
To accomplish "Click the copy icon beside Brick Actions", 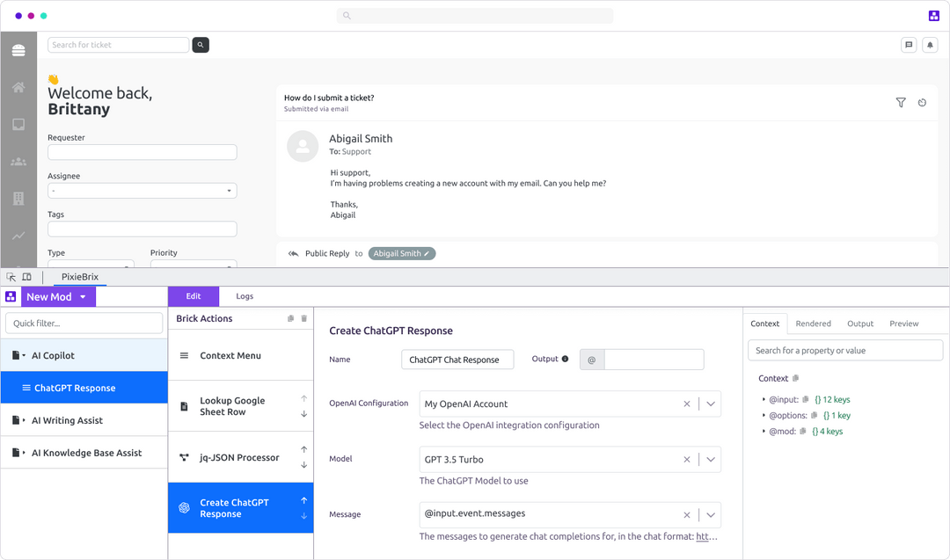I will (289, 319).
